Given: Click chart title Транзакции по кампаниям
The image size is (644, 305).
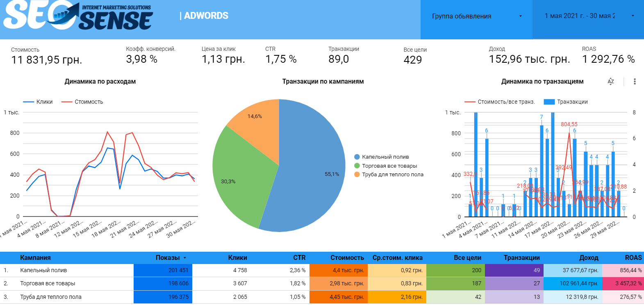Looking at the screenshot, I should [x=323, y=81].
